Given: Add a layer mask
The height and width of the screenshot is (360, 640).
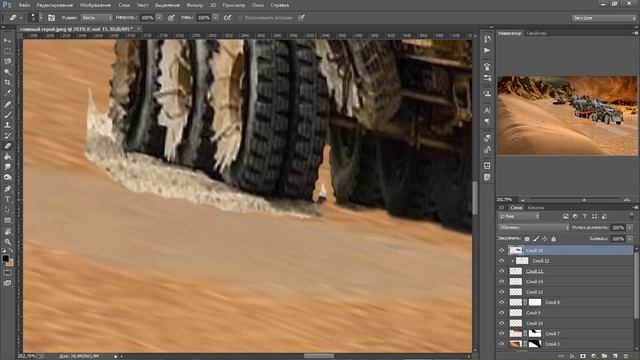Looking at the screenshot, I should pyautogui.click(x=583, y=356).
